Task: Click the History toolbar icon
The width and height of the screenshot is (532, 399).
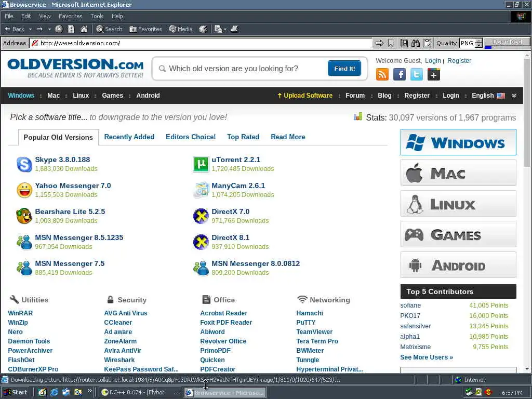Action: (203, 29)
